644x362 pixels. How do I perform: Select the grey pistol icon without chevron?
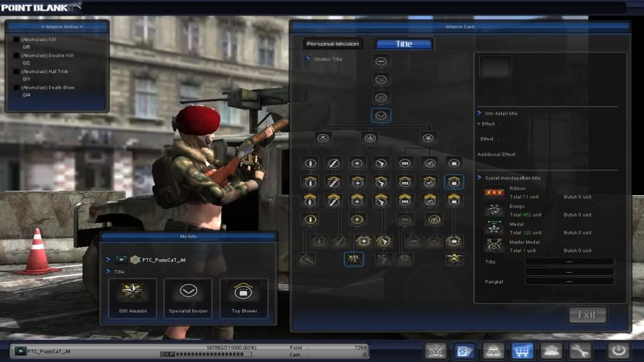point(381,163)
